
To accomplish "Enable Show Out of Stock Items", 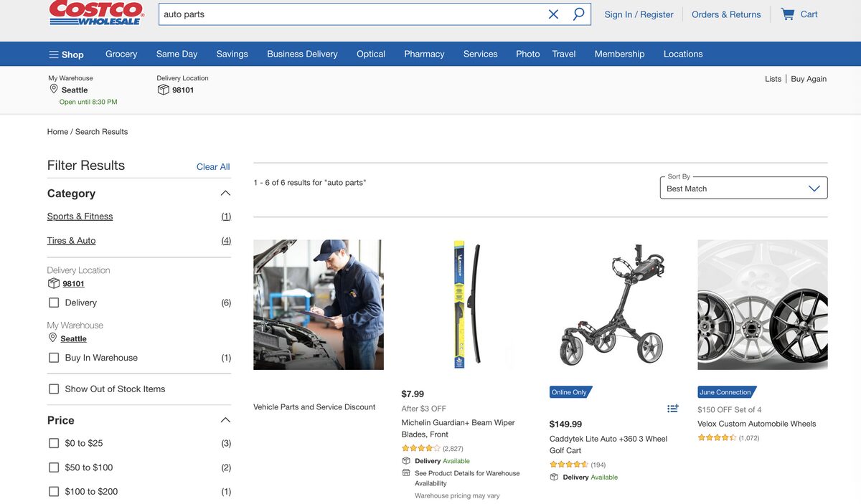I will pos(54,389).
